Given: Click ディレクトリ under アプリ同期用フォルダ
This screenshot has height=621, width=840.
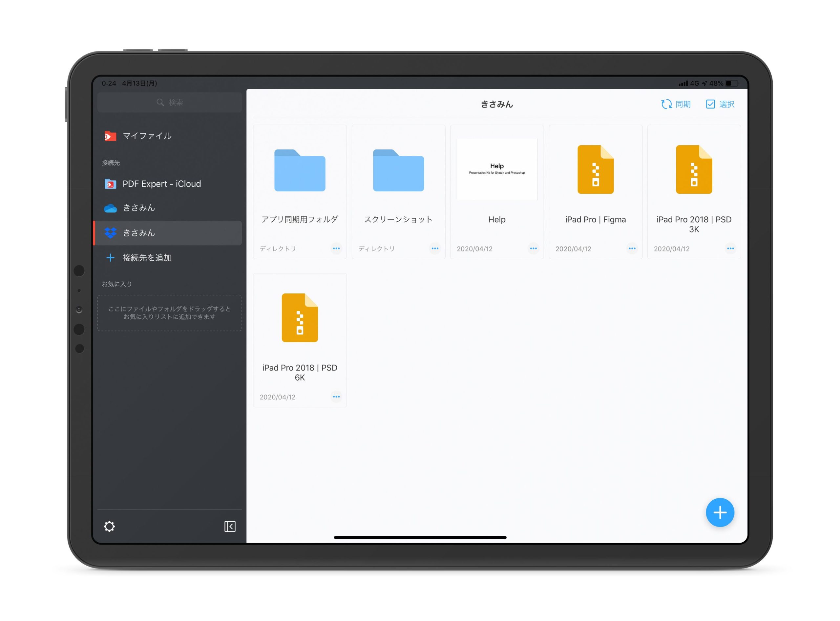Looking at the screenshot, I should (278, 249).
